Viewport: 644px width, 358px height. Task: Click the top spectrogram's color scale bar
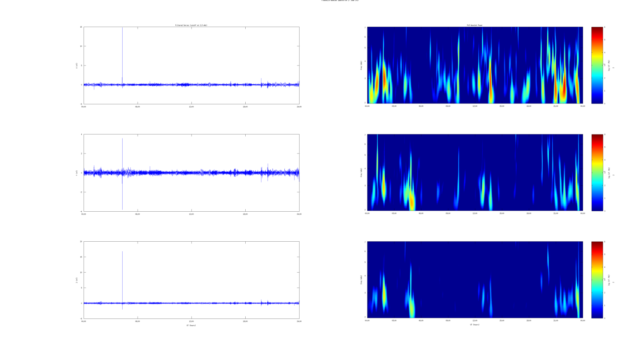coord(597,65)
